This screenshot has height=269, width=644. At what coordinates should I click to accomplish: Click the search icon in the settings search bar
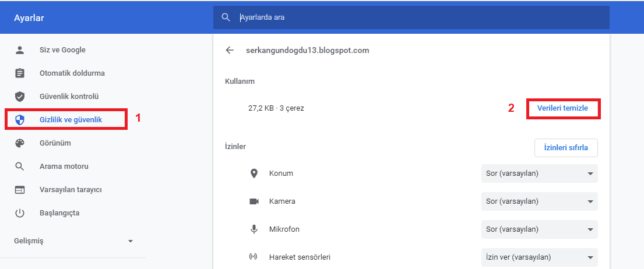(226, 17)
